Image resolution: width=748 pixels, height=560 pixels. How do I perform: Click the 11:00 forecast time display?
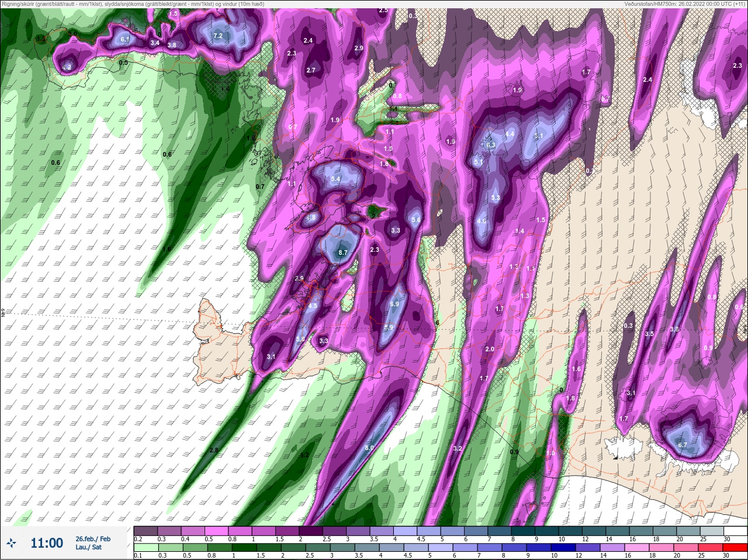(x=46, y=543)
